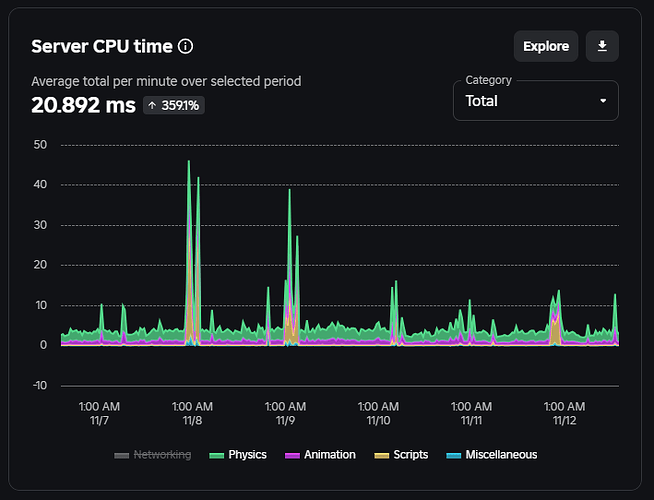Toggle Miscellaneous series in the legend

pyautogui.click(x=492, y=455)
